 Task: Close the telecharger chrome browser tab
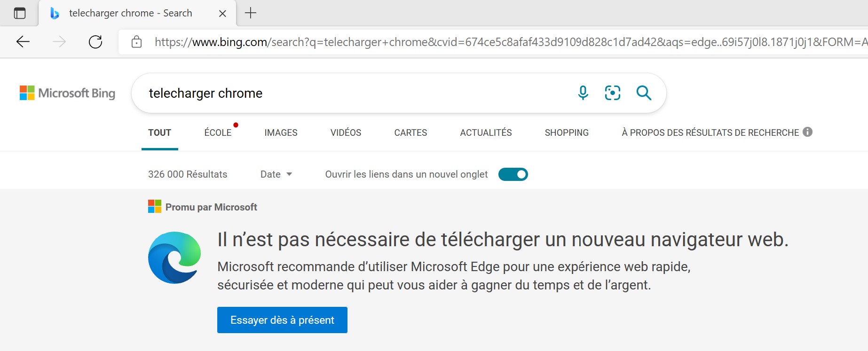(222, 14)
